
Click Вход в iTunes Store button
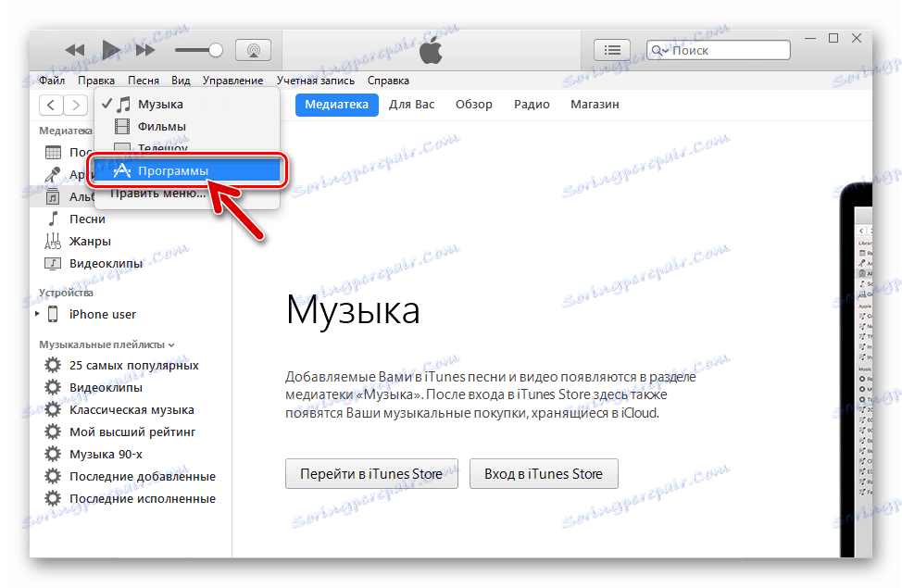point(544,473)
